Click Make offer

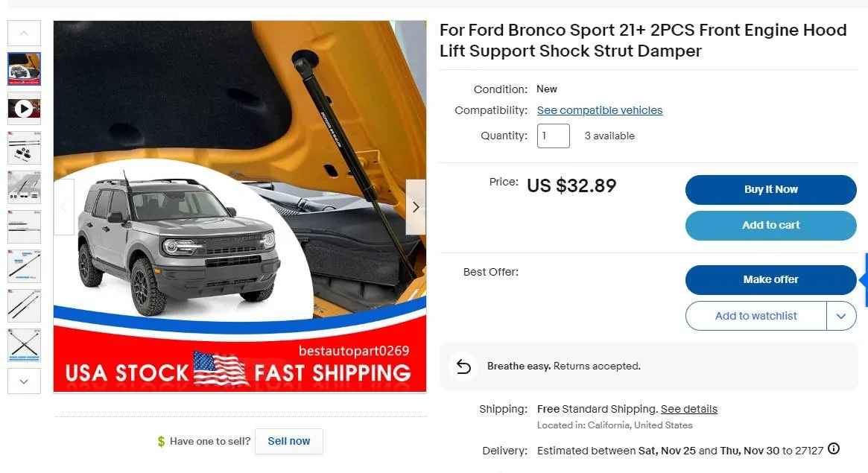770,279
